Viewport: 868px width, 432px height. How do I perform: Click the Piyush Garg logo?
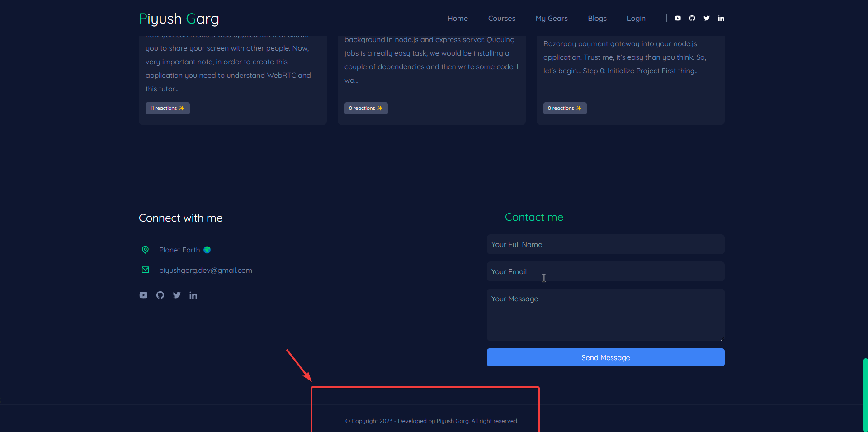179,19
